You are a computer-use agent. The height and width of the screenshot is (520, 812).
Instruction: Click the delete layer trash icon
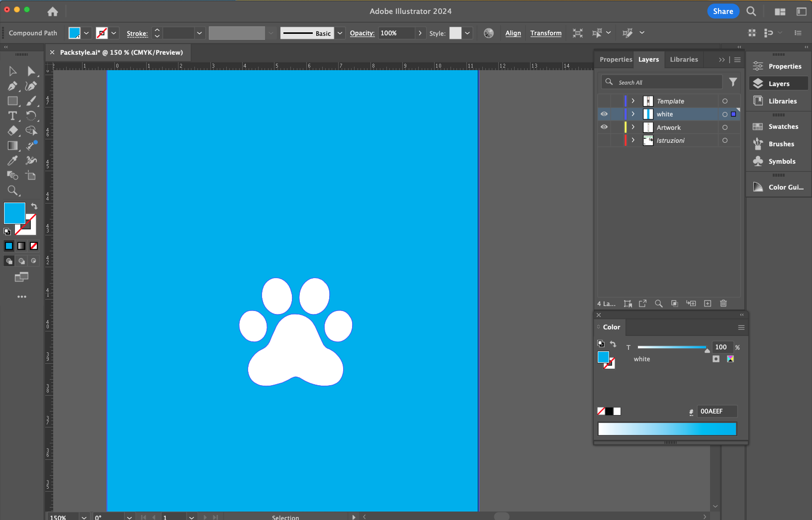click(x=723, y=304)
